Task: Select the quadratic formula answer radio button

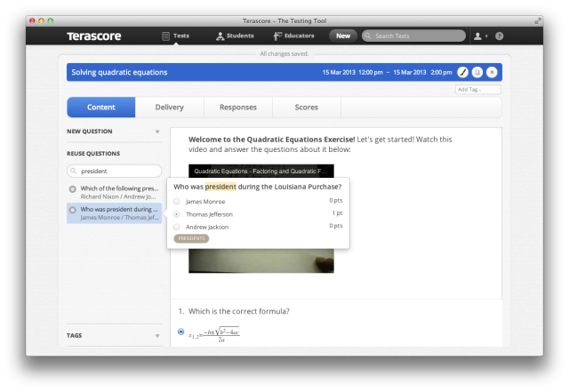Action: coord(181,332)
